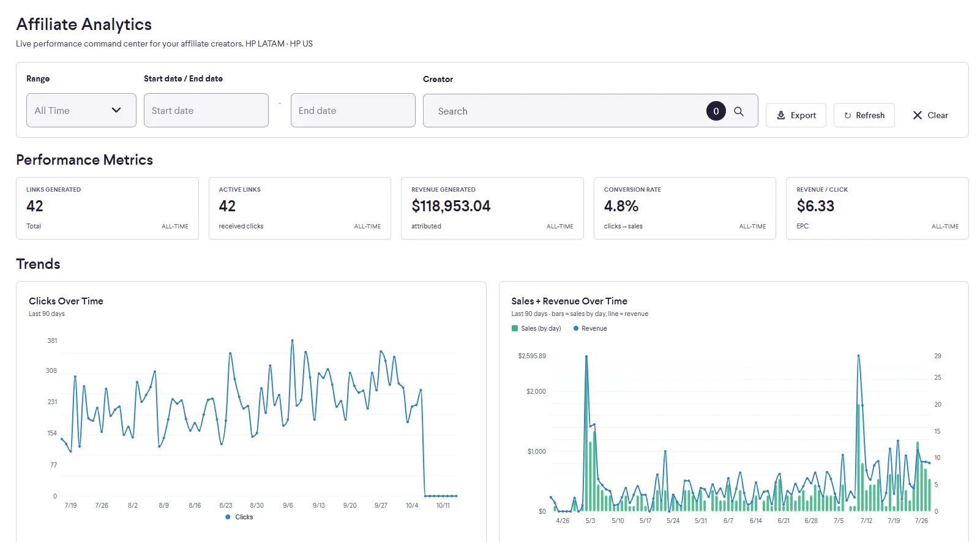Open the All Time range dropdown
Viewport: 980px width, 542px height.
click(81, 110)
